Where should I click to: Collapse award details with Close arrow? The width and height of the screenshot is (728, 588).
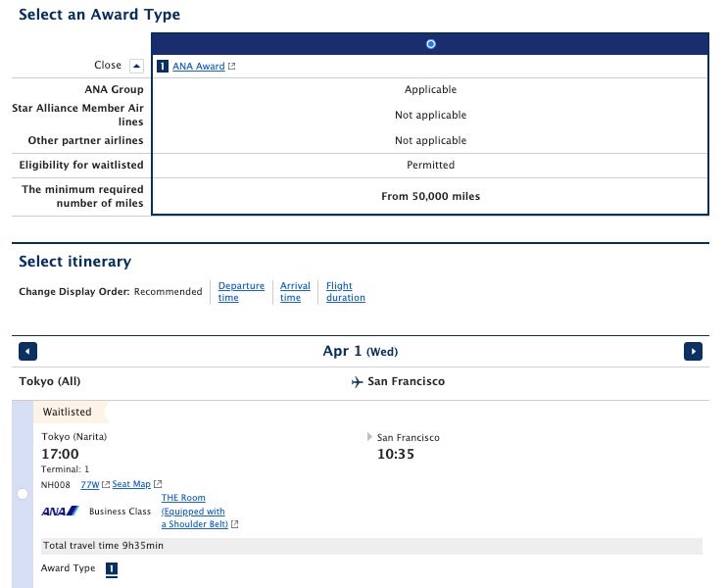136,66
